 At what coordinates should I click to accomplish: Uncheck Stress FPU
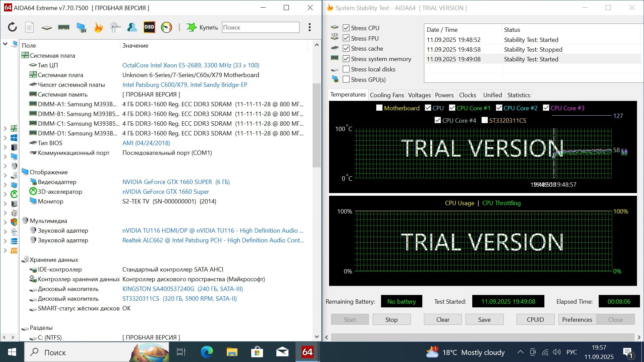[346, 38]
